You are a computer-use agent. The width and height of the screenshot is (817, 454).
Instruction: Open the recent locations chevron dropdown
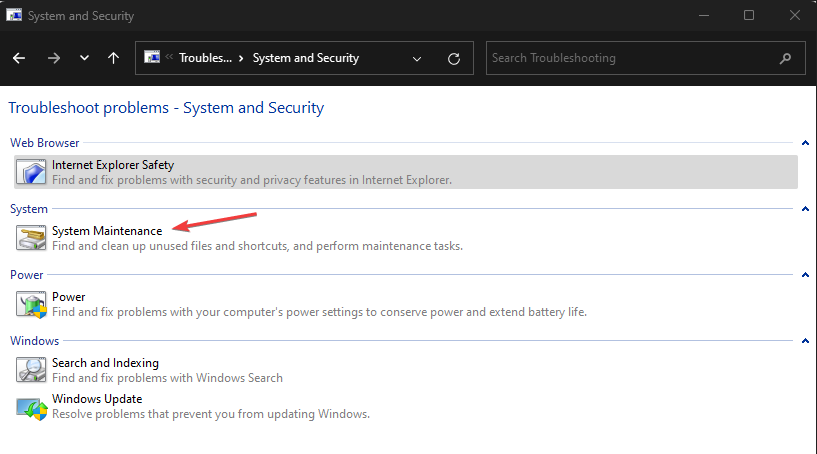(84, 58)
